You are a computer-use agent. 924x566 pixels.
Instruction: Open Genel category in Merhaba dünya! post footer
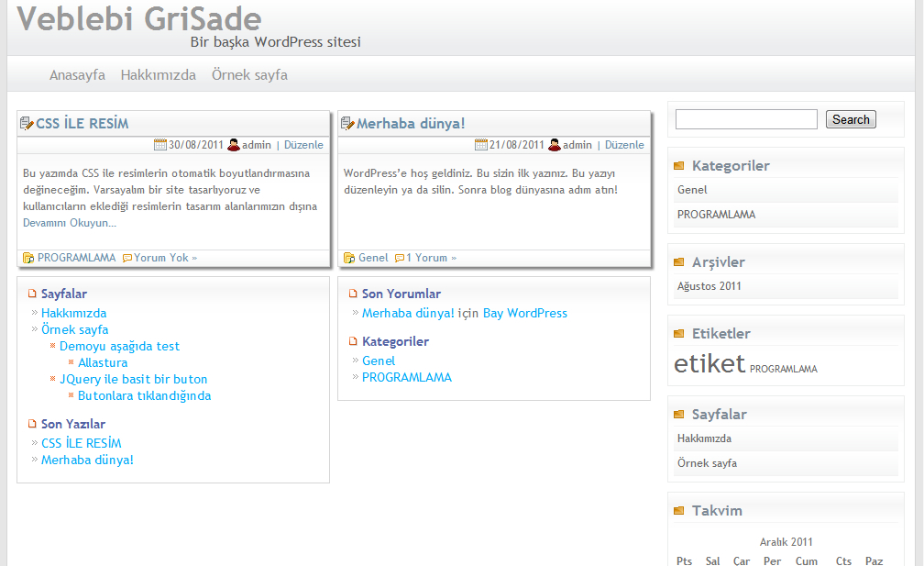tap(373, 258)
